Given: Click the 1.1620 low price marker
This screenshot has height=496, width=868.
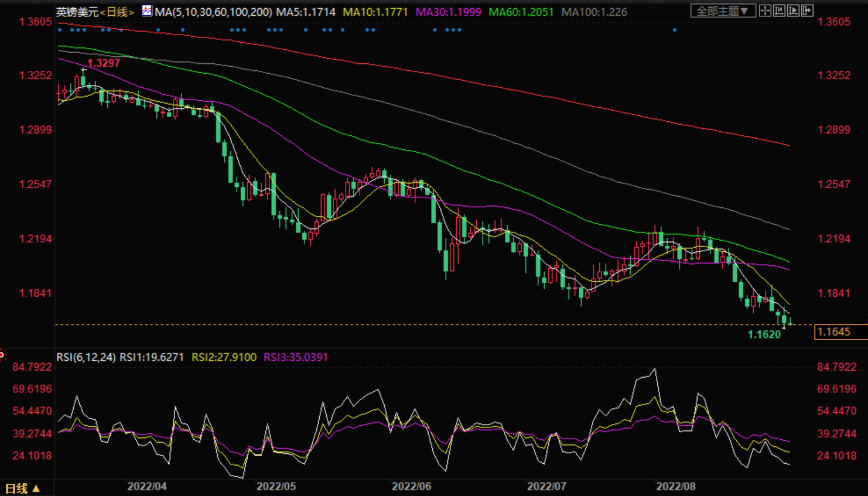Looking at the screenshot, I should (x=764, y=334).
